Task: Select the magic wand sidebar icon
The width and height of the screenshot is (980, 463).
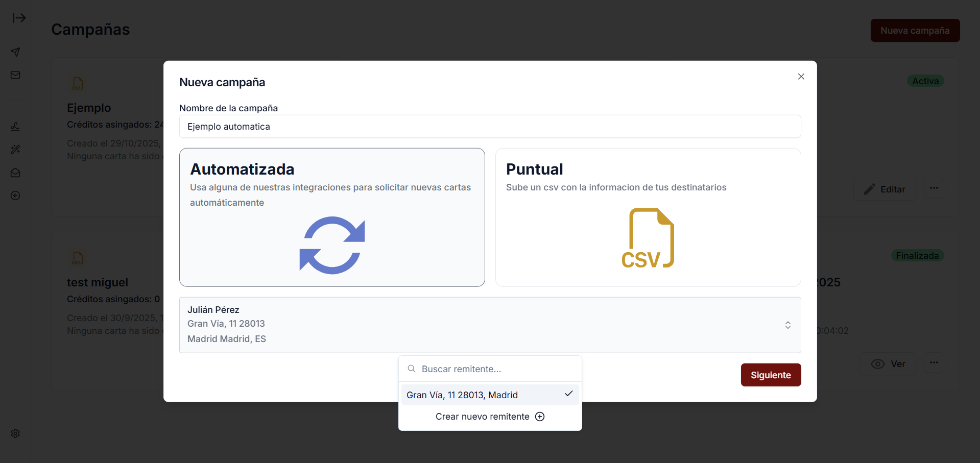Action: click(15, 149)
